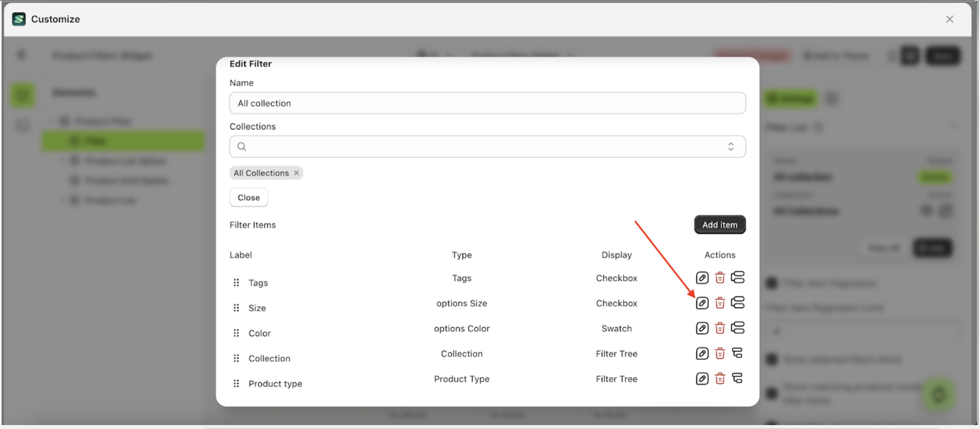Viewport: 980px width, 429px height.
Task: Edit the Size filter item with pencil icon
Action: (x=702, y=303)
